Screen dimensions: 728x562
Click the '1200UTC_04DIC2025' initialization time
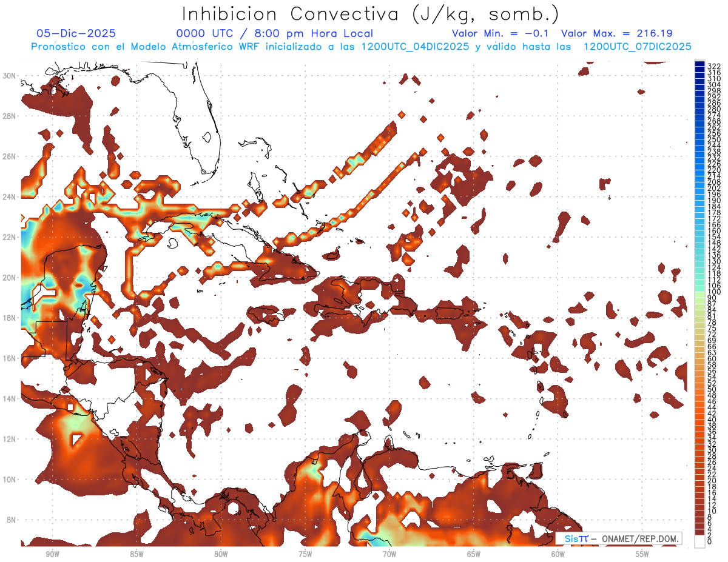pyautogui.click(x=415, y=47)
